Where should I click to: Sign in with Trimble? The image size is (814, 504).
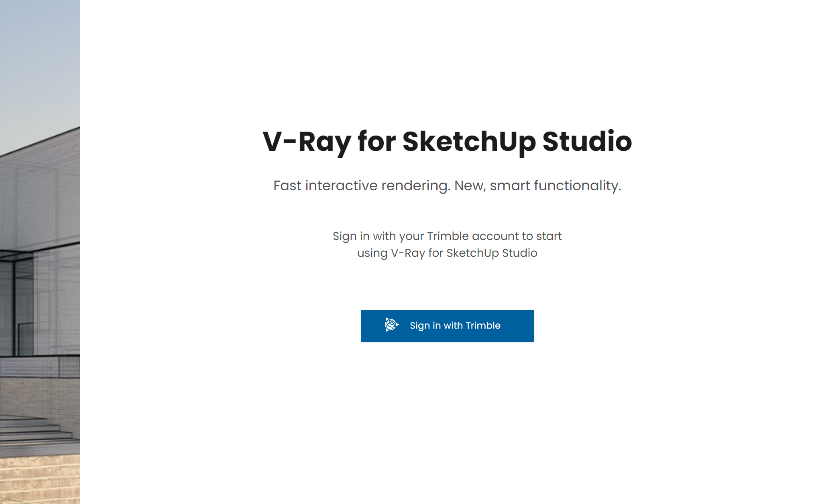(x=447, y=325)
